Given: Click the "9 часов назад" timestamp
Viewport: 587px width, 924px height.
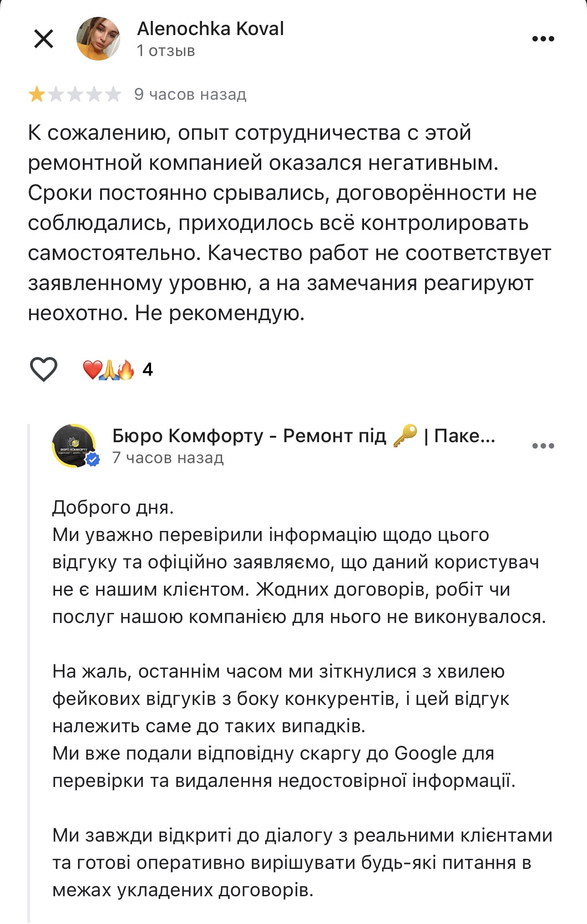Looking at the screenshot, I should (190, 95).
